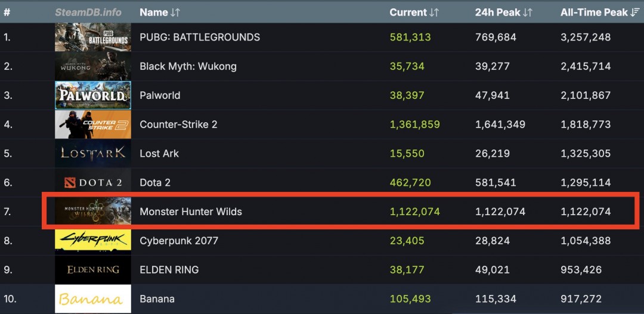644x314 pixels.
Task: Toggle All-Time Peak descending sort icon
Action: tap(636, 13)
